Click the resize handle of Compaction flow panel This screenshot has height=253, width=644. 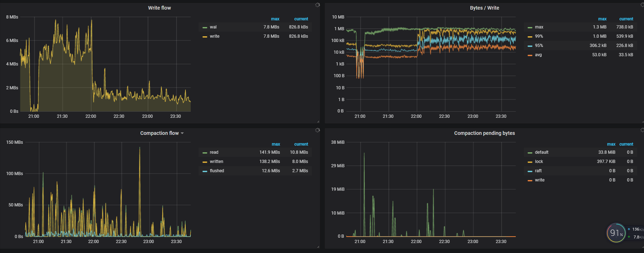318,247
